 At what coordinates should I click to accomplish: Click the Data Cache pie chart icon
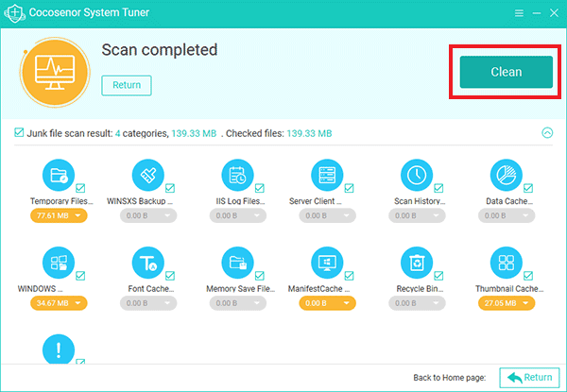(x=507, y=176)
